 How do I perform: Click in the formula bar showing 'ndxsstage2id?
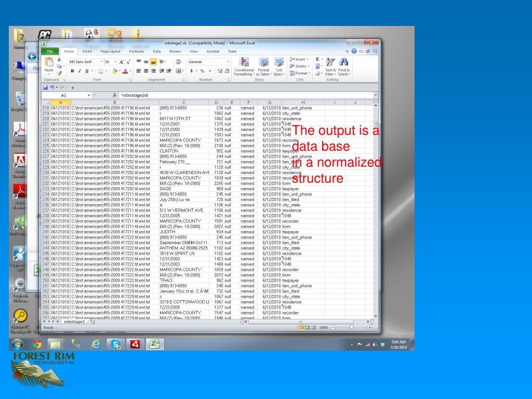246,96
